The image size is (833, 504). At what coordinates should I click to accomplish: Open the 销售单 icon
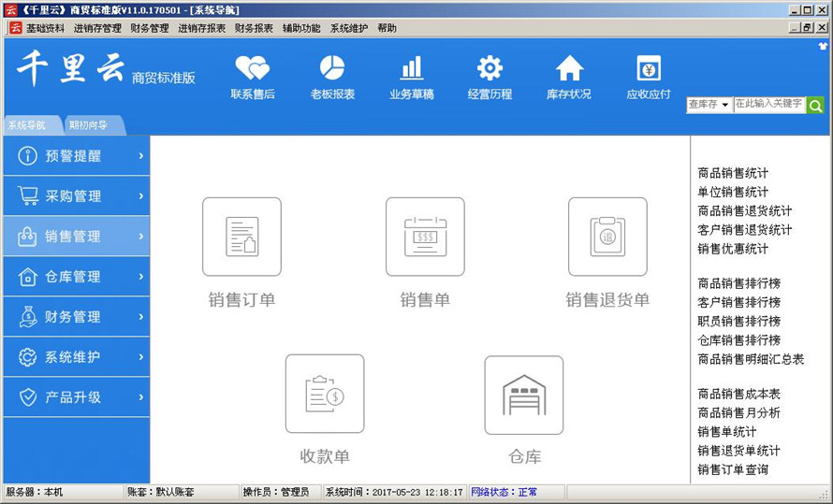pos(425,237)
